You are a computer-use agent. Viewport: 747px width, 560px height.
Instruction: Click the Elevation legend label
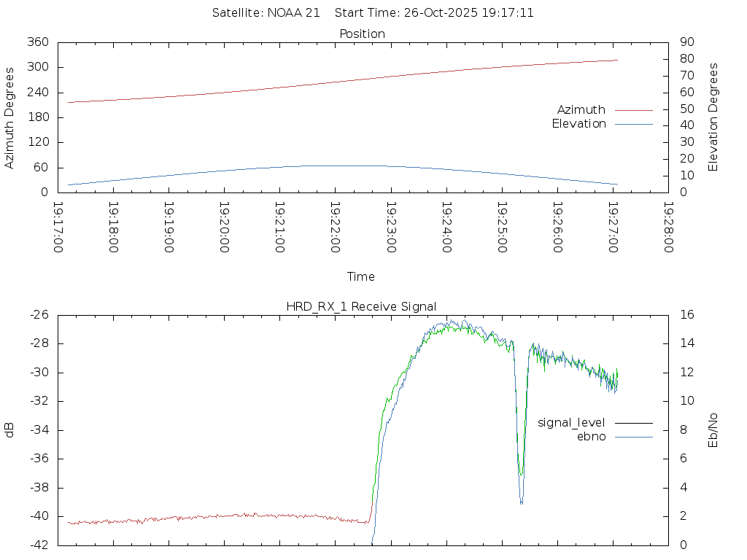point(578,124)
